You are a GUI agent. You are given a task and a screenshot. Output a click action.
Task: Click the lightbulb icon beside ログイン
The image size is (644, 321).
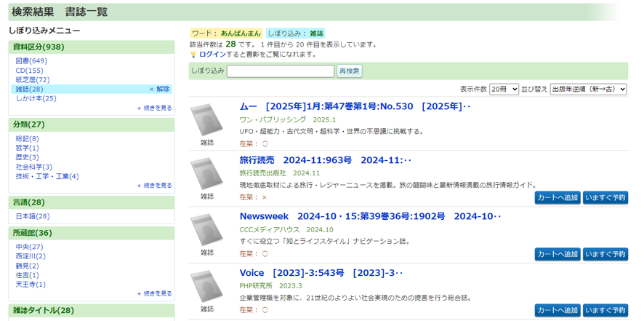(x=193, y=55)
